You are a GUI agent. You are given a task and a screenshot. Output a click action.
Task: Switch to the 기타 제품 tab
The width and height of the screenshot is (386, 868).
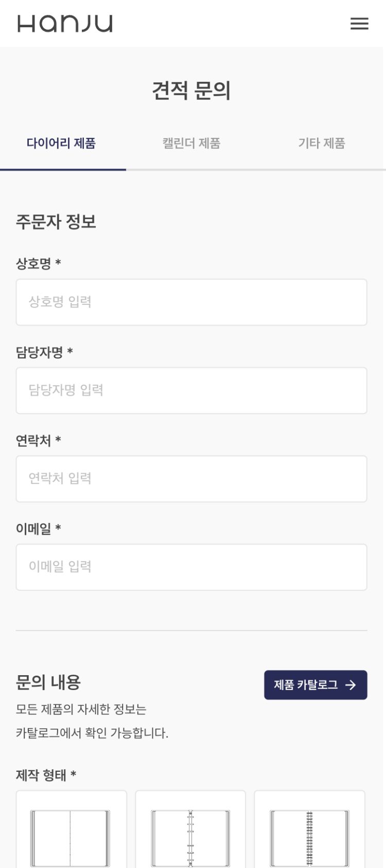pos(322,143)
